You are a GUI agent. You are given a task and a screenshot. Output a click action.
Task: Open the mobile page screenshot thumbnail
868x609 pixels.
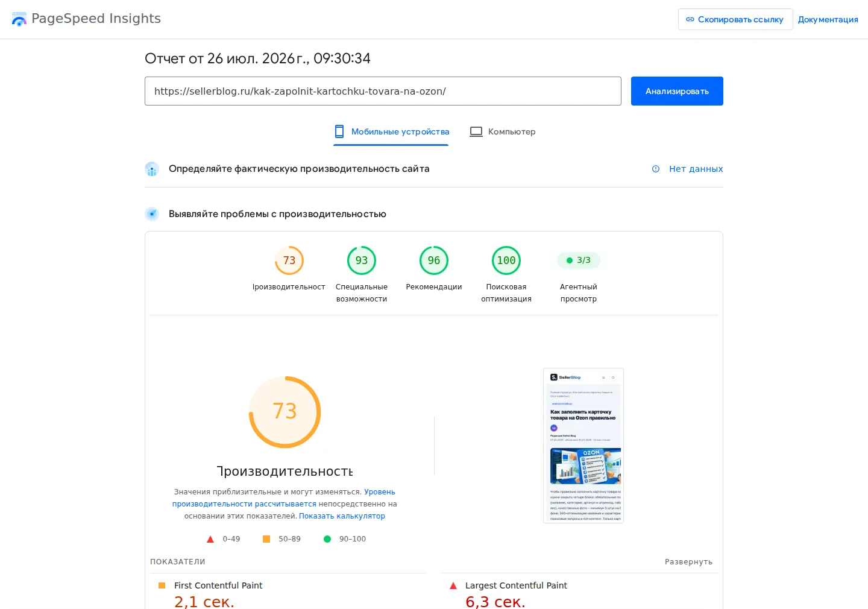(x=583, y=446)
